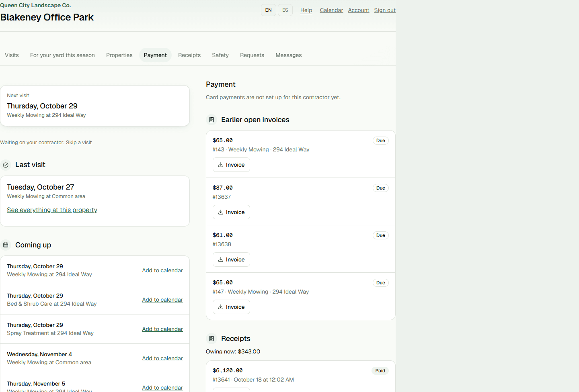Viewport: 579px width, 392px height.
Task: View the Messages tab
Action: 289,55
